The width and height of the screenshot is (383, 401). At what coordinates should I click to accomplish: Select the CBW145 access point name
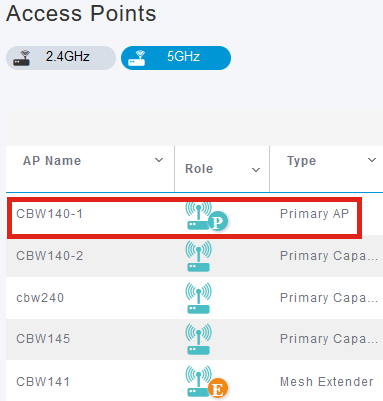[43, 339]
